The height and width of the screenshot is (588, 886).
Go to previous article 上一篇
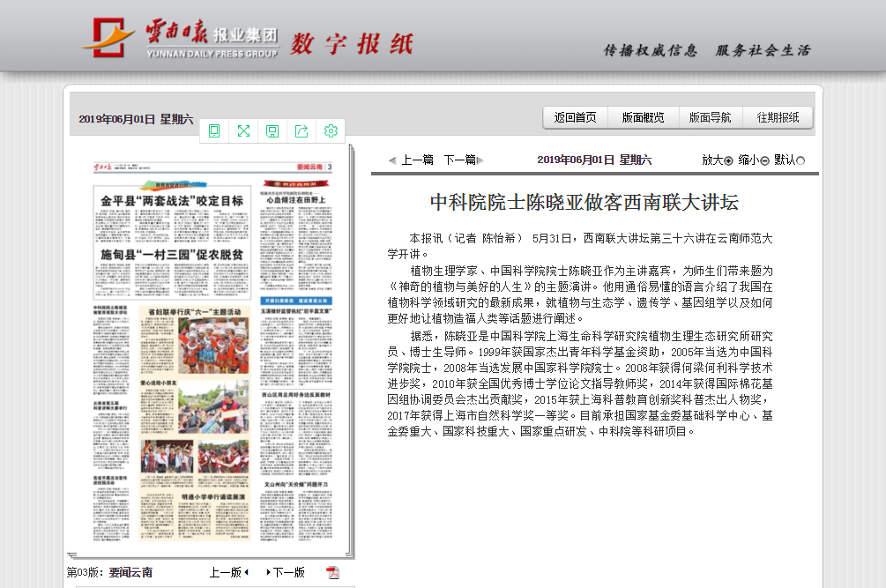click(412, 160)
